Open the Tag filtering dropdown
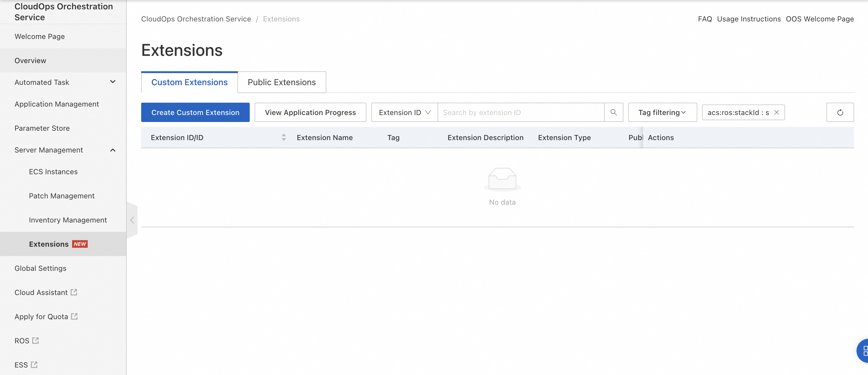 [x=662, y=112]
